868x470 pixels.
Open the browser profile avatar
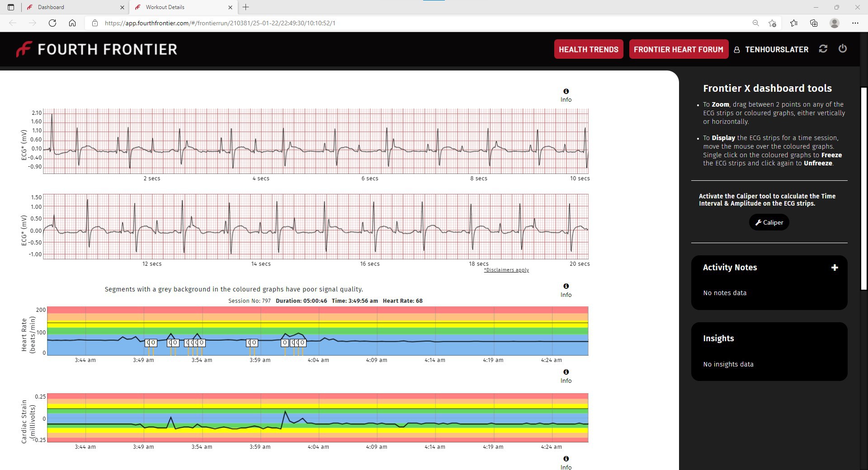pos(835,23)
